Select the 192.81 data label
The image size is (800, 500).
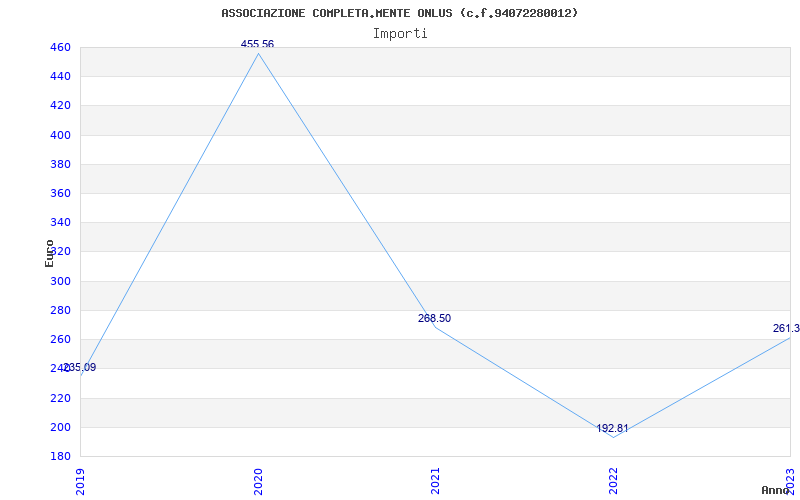coord(612,429)
